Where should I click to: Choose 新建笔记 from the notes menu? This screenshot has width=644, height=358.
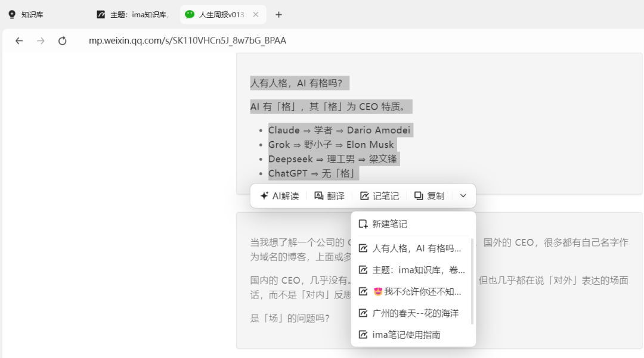coord(413,224)
